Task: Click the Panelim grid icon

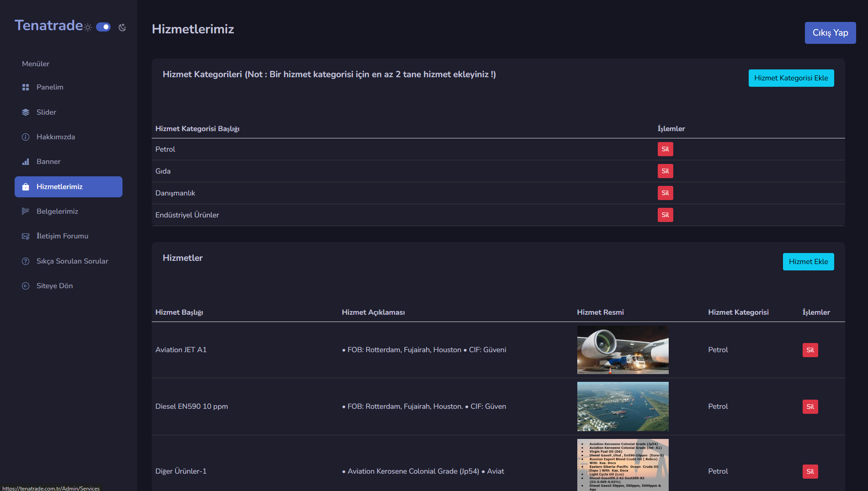Action: tap(26, 87)
